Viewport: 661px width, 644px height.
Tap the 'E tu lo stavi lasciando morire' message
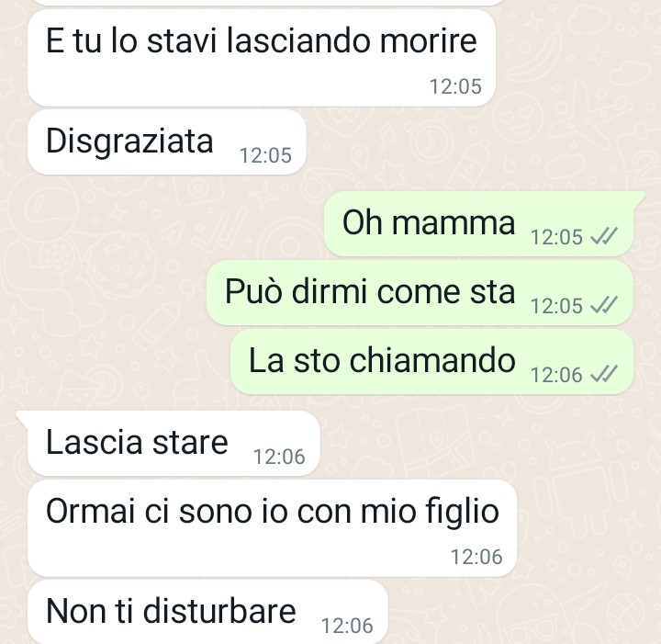[x=262, y=58]
